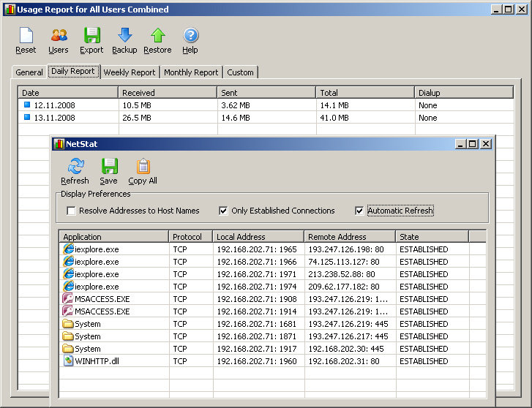Viewport: 532px width, 408px height.
Task: Sort by the Received column header
Action: pos(168,93)
